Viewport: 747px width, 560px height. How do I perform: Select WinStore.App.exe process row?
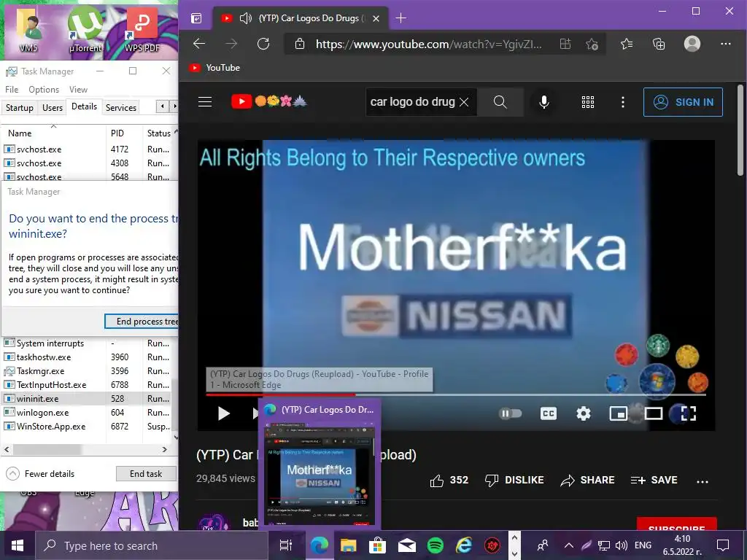click(86, 426)
